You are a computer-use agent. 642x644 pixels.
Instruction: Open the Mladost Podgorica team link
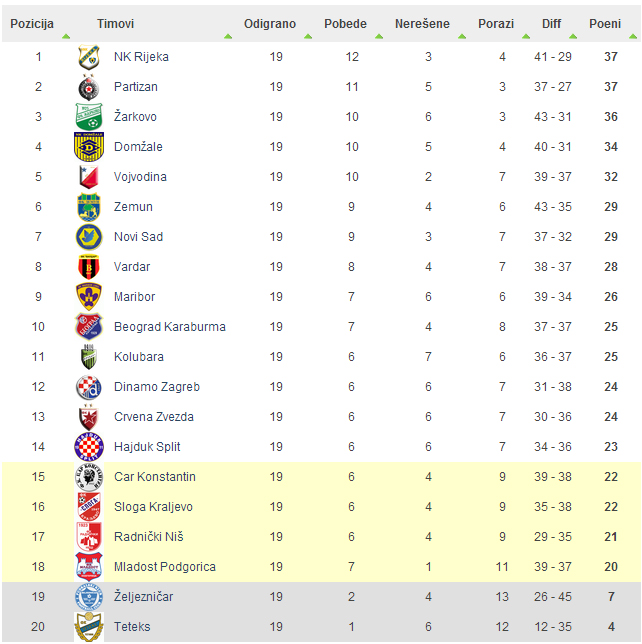pos(165,567)
